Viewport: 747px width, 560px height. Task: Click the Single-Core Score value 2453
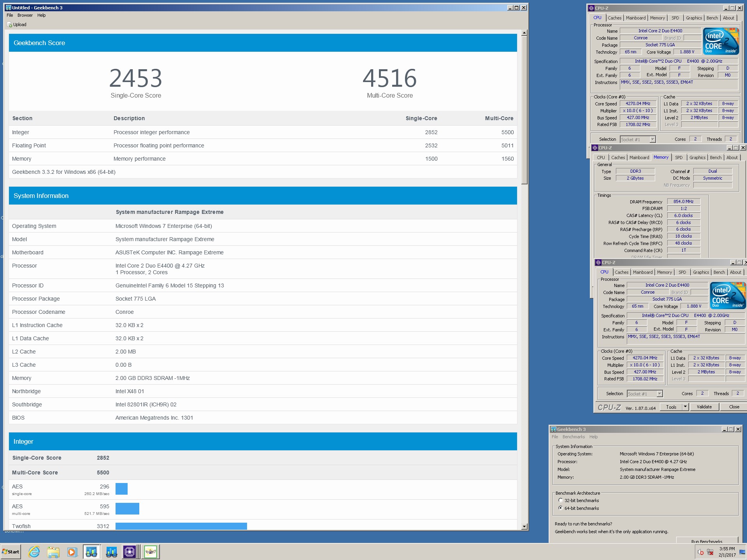136,78
